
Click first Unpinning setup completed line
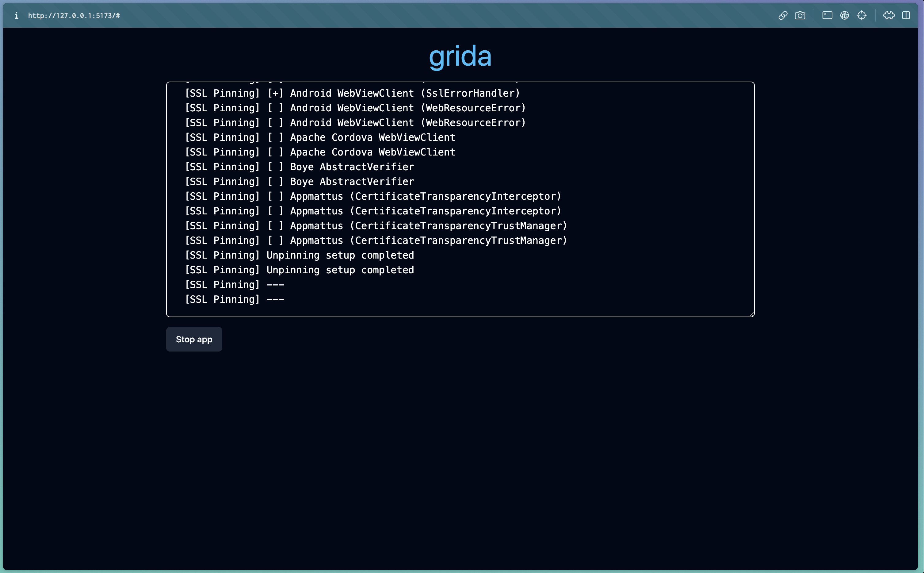(x=299, y=256)
